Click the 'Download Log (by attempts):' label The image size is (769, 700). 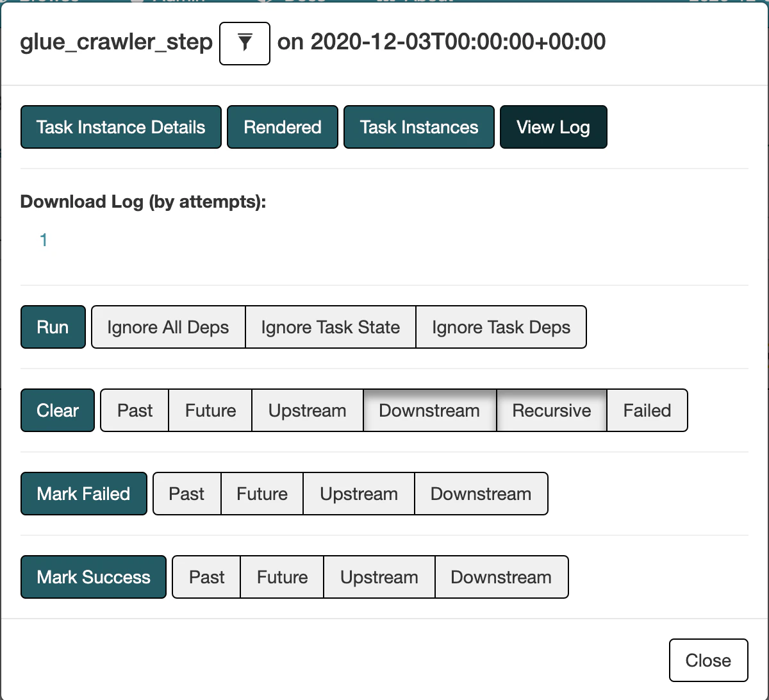143,202
